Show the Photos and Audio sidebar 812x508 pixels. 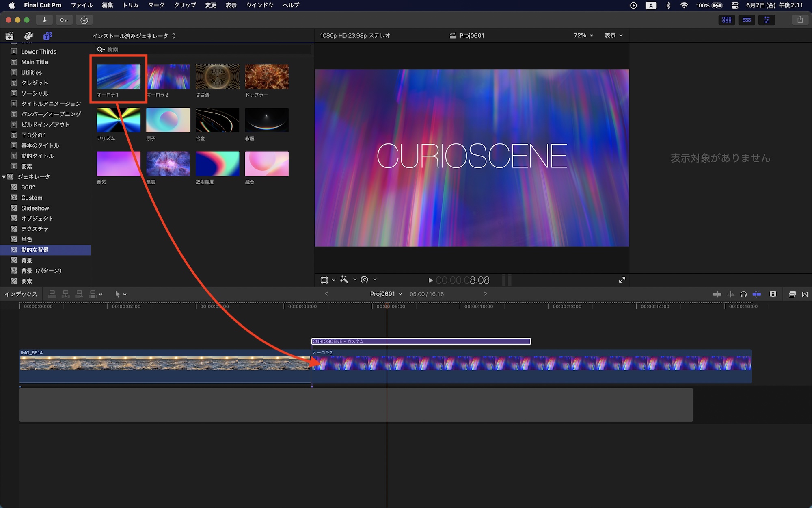coord(28,36)
